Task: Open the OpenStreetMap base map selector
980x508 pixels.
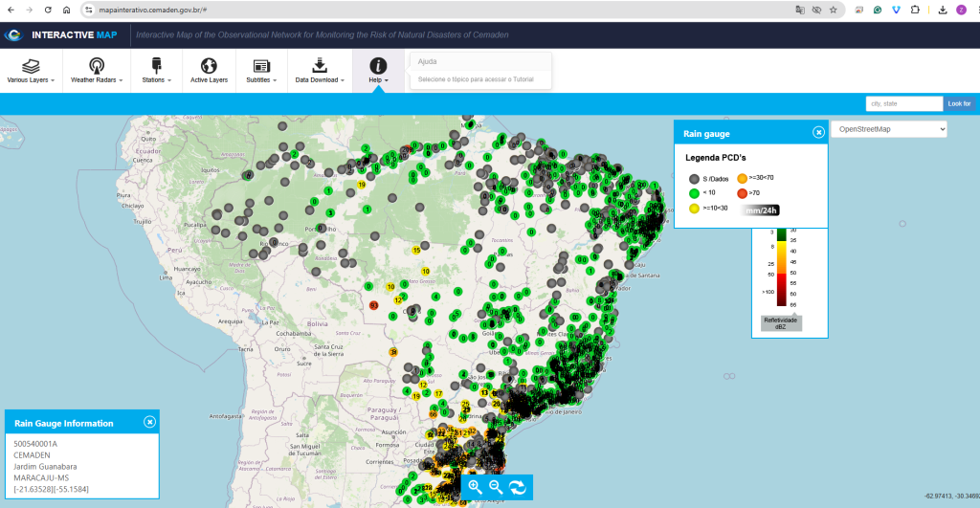Action: [x=889, y=128]
